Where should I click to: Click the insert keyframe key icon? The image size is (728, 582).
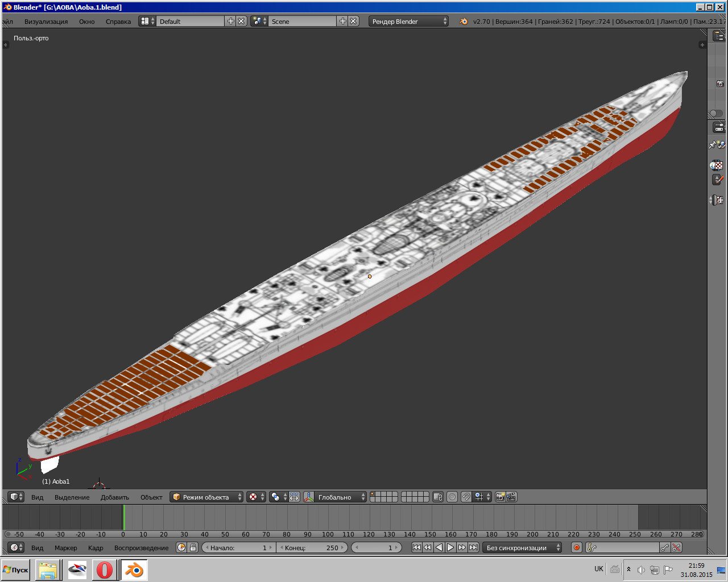665,548
